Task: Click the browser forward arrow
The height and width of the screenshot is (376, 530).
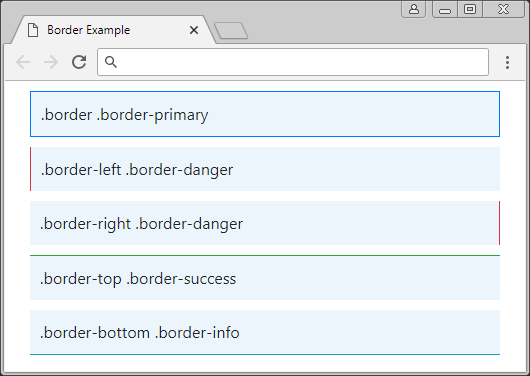Action: click(x=51, y=62)
